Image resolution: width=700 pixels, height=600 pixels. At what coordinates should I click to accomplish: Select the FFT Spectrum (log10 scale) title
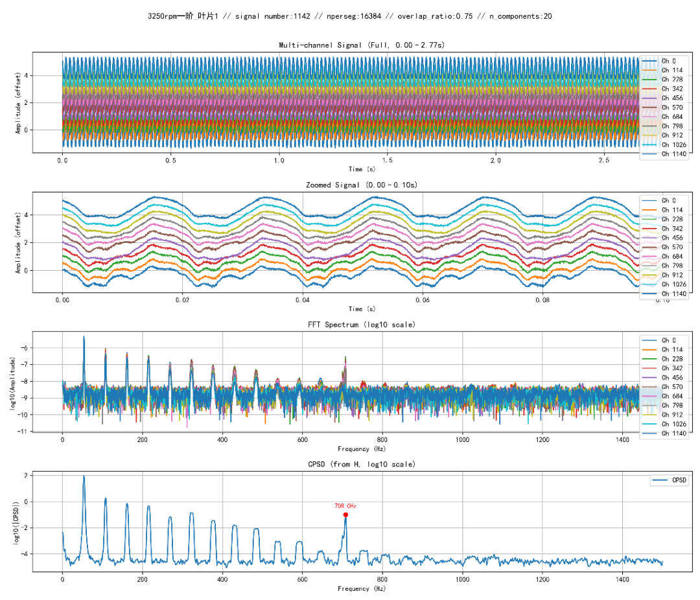362,325
